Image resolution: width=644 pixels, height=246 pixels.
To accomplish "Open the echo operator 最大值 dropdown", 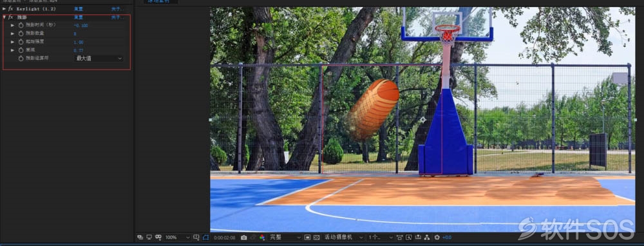I will [99, 59].
